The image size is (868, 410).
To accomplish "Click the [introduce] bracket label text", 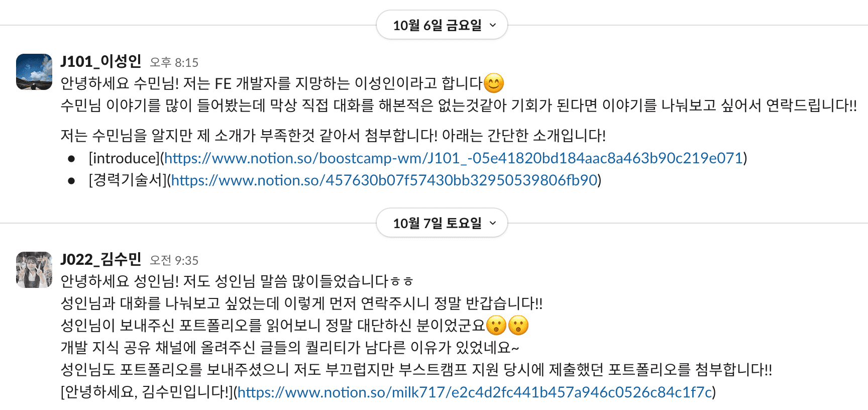I will pyautogui.click(x=124, y=158).
